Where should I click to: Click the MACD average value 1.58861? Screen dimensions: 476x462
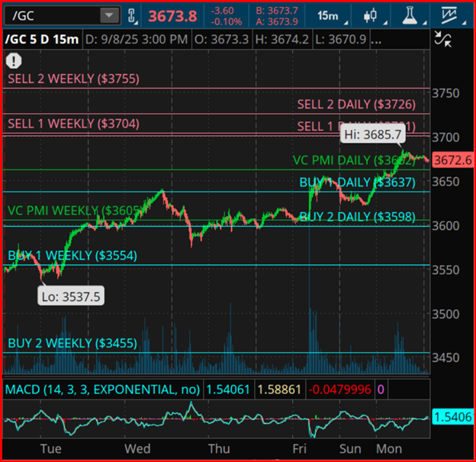click(x=279, y=389)
